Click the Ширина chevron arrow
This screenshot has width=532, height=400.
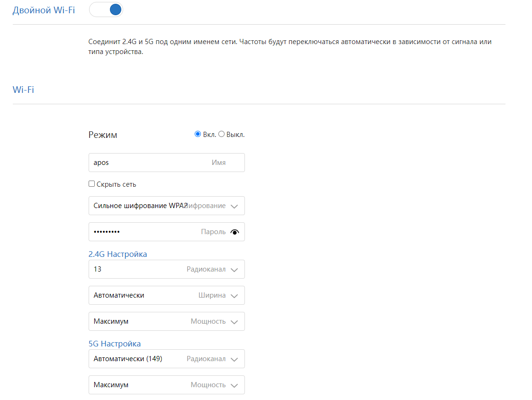pyautogui.click(x=234, y=296)
